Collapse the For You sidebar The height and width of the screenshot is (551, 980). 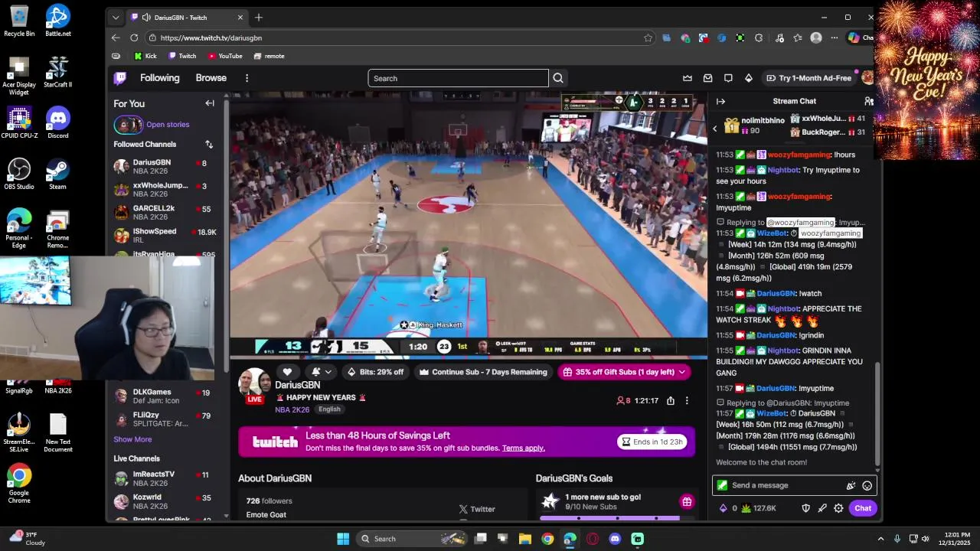210,103
